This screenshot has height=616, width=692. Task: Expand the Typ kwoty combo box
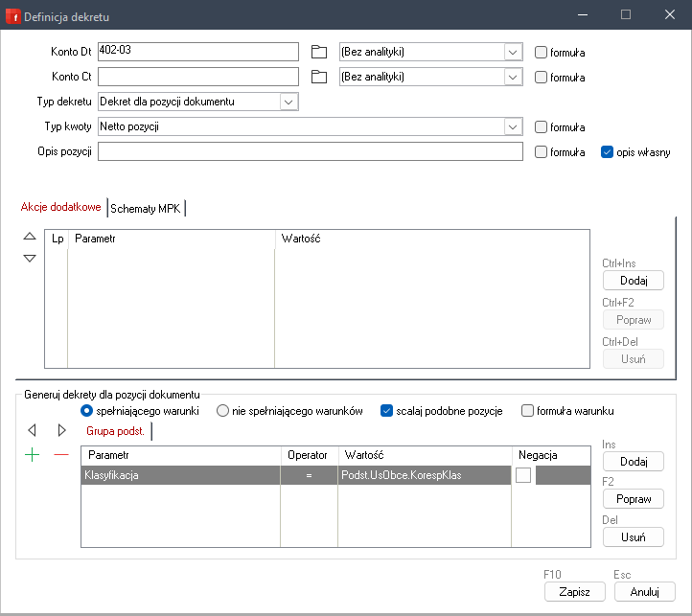(x=513, y=126)
